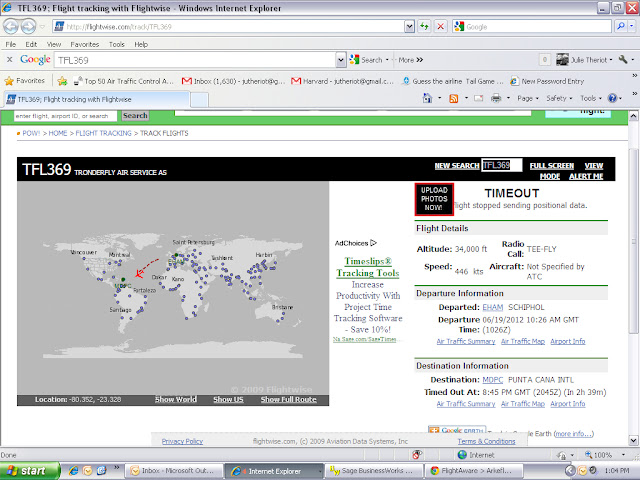The width and height of the screenshot is (640, 480).
Task: Click the FLIGHT TRACKING breadcrumb link
Action: (x=103, y=133)
